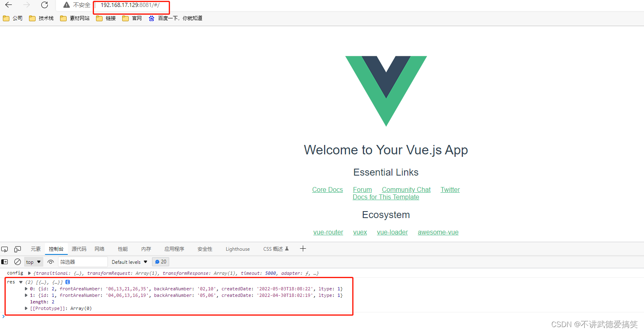Viewport: 644px width, 332px height.
Task: Click the eye live expression icon
Action: tap(51, 262)
